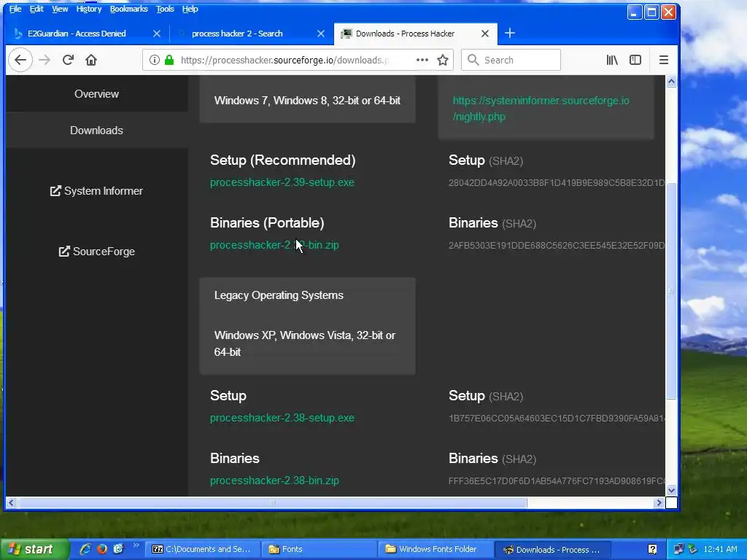Click the Forward arrow button
The height and width of the screenshot is (560, 747).
44,60
